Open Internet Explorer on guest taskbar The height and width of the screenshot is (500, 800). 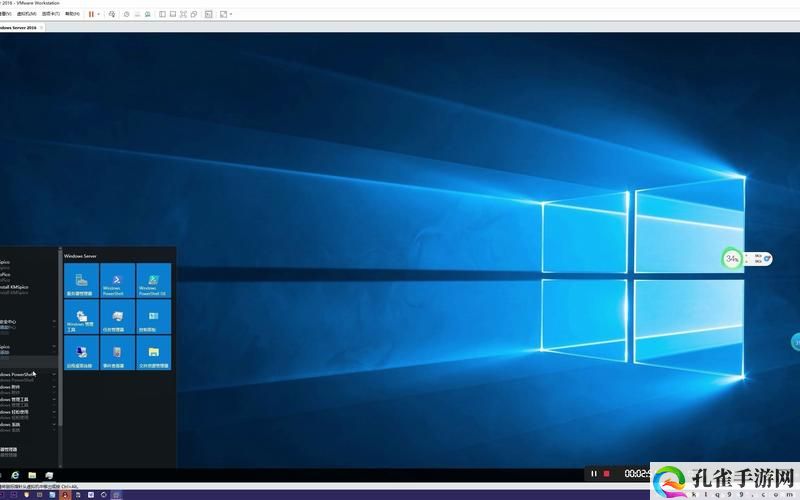[x=15, y=475]
